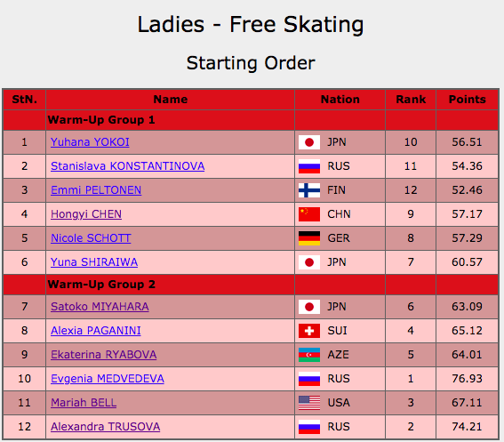Select Mariah BELL name link

pyautogui.click(x=84, y=403)
